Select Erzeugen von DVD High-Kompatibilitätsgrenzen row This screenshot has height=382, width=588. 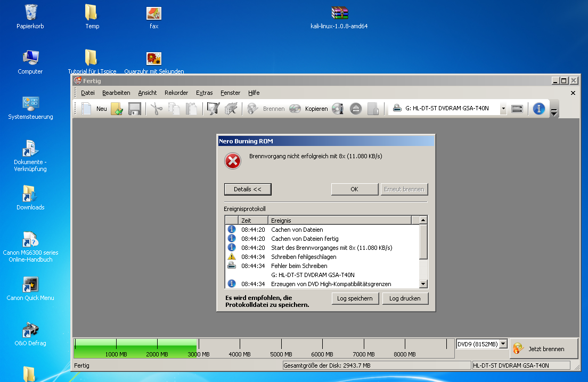pos(322,283)
